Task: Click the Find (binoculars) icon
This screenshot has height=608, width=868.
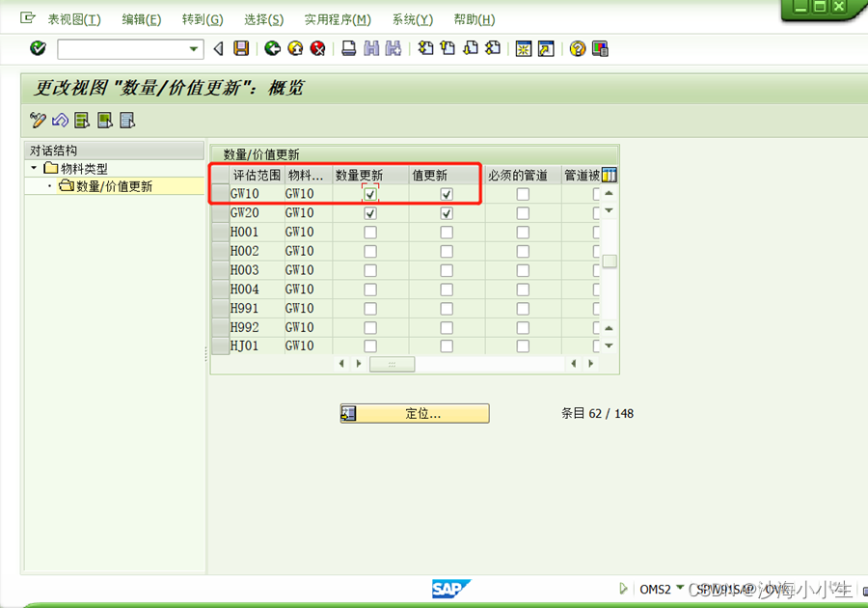Action: coord(370,48)
